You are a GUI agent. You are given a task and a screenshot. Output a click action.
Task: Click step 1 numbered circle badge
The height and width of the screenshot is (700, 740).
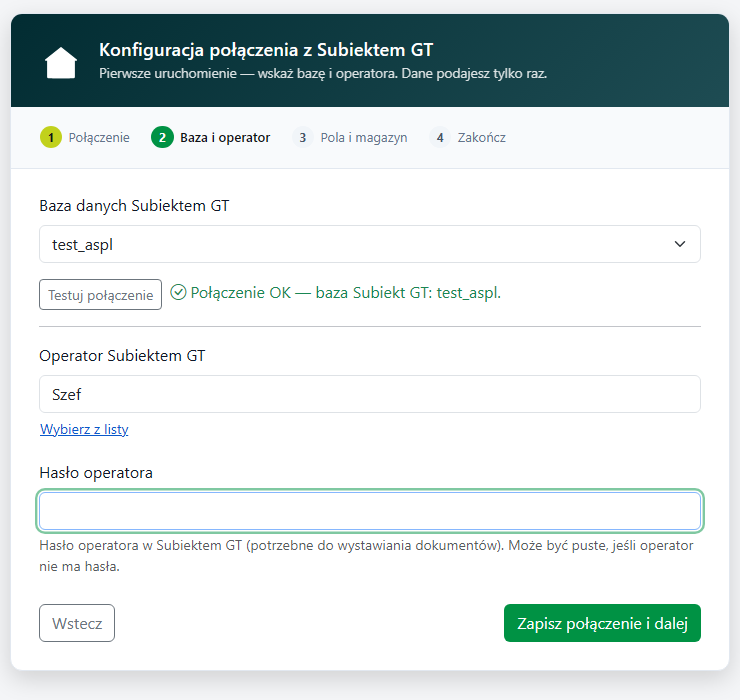51,137
